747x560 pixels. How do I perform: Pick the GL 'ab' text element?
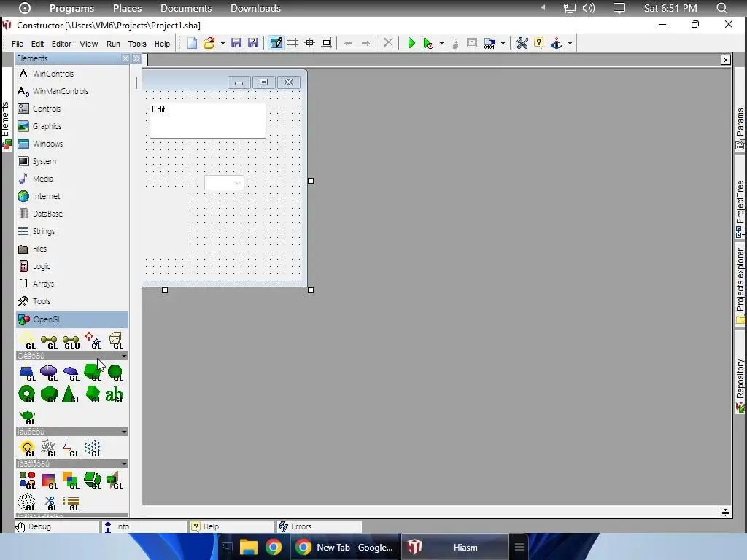(x=115, y=394)
